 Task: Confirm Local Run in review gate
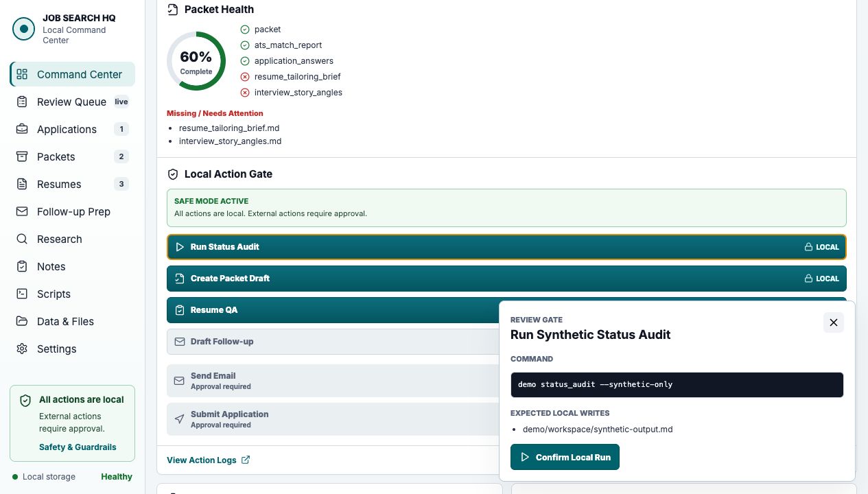click(x=565, y=457)
